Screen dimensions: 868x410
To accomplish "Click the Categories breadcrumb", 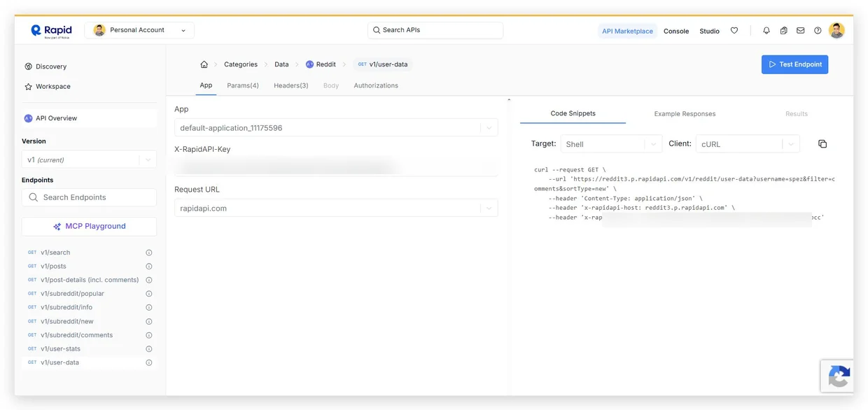I will pyautogui.click(x=241, y=64).
